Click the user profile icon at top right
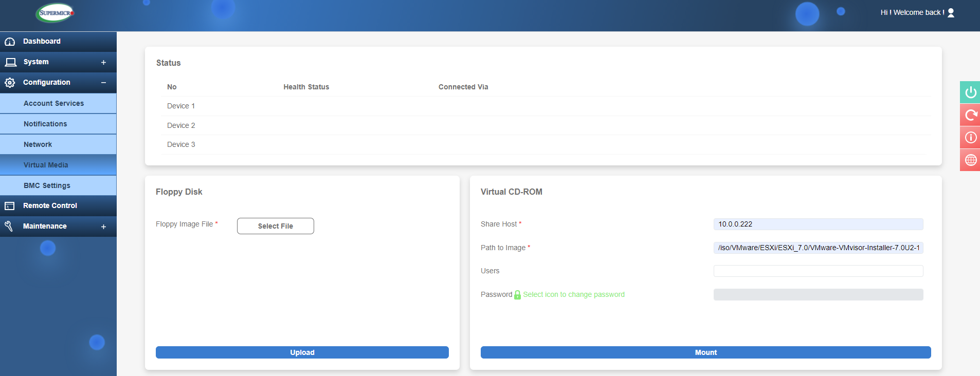 pyautogui.click(x=951, y=13)
